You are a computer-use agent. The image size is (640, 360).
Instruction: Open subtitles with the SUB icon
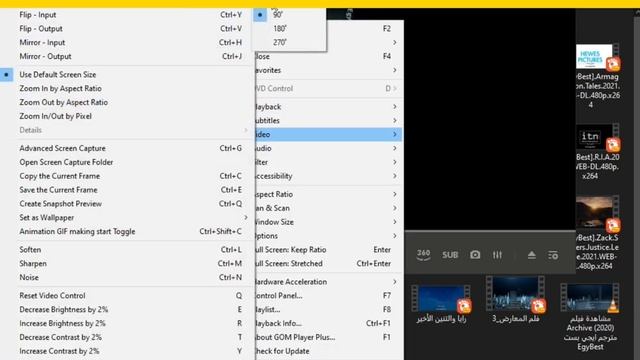[450, 255]
